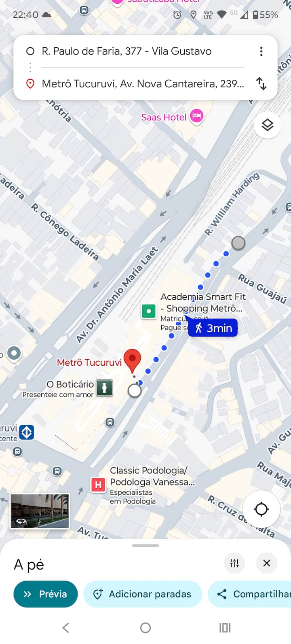Tap Academia Smart Fit green marker
This screenshot has width=291, height=644.
149,311
